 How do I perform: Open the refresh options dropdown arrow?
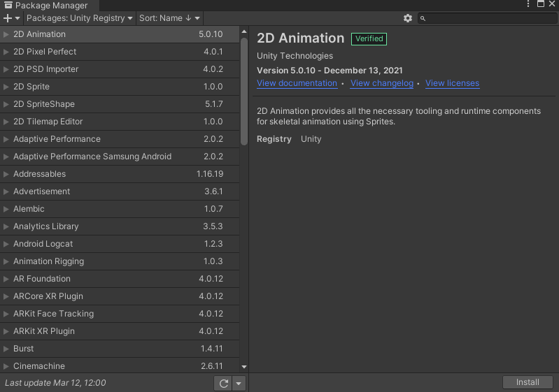pyautogui.click(x=239, y=384)
